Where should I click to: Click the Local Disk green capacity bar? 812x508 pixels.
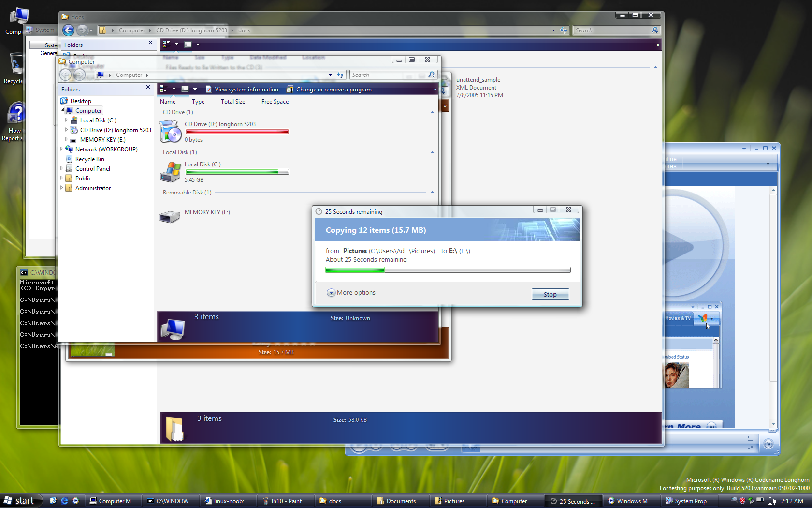(237, 172)
